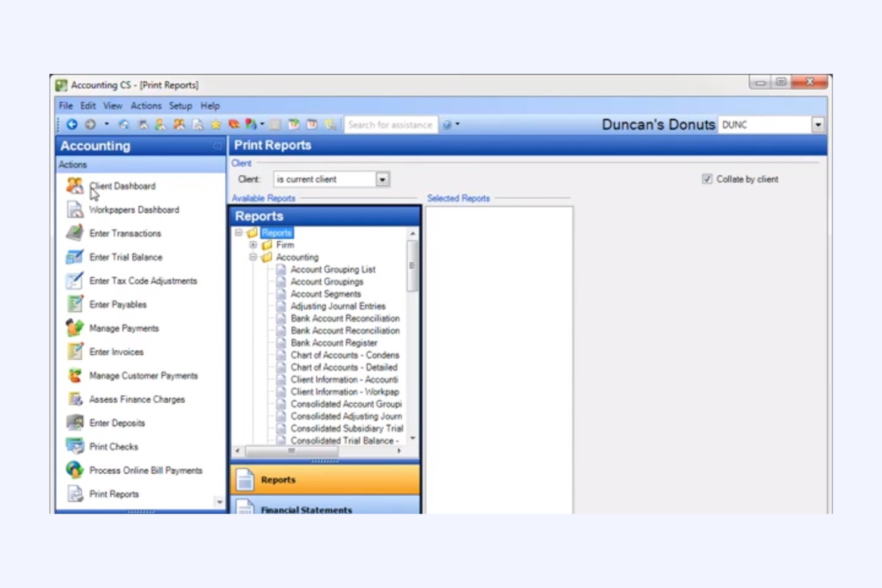This screenshot has height=588, width=882.
Task: Click the Home icon on the toolbar
Action: pyautogui.click(x=125, y=125)
